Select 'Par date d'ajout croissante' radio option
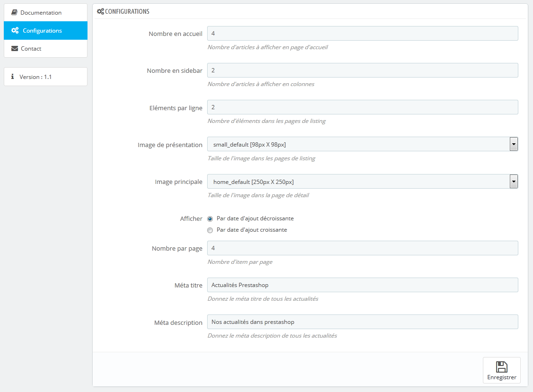This screenshot has width=533, height=392. point(210,230)
